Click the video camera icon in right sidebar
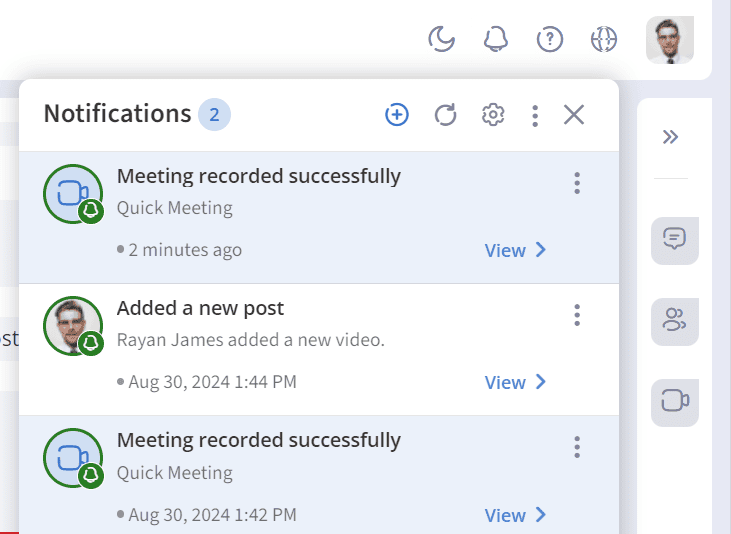 pos(675,401)
